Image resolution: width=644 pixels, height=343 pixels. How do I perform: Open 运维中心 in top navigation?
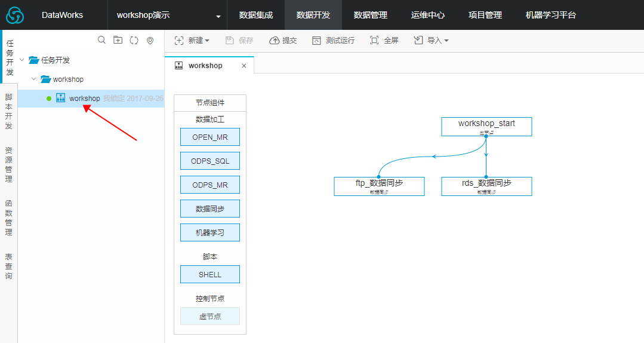[428, 15]
